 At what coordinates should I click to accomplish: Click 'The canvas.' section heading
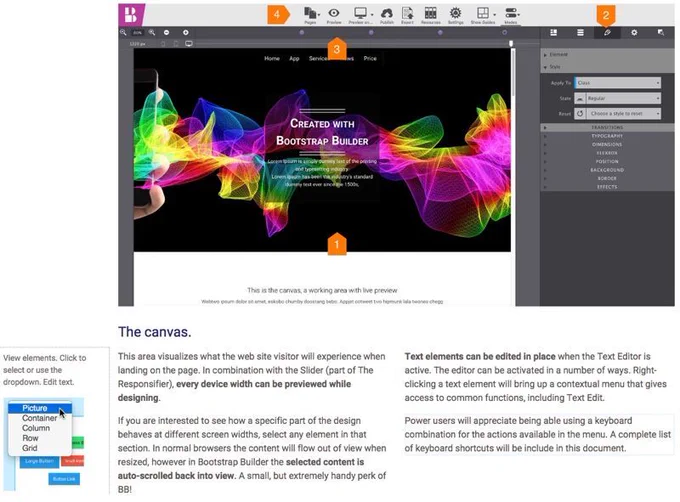tap(154, 332)
